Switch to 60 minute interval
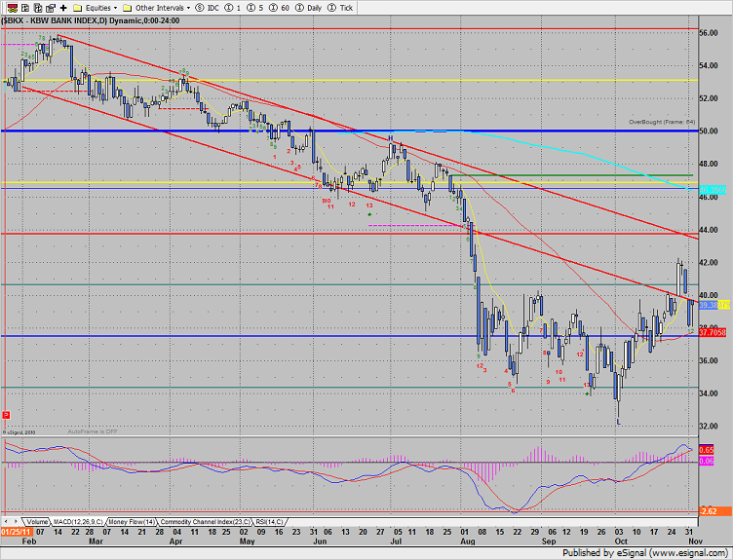This screenshot has width=733, height=560. (x=279, y=8)
